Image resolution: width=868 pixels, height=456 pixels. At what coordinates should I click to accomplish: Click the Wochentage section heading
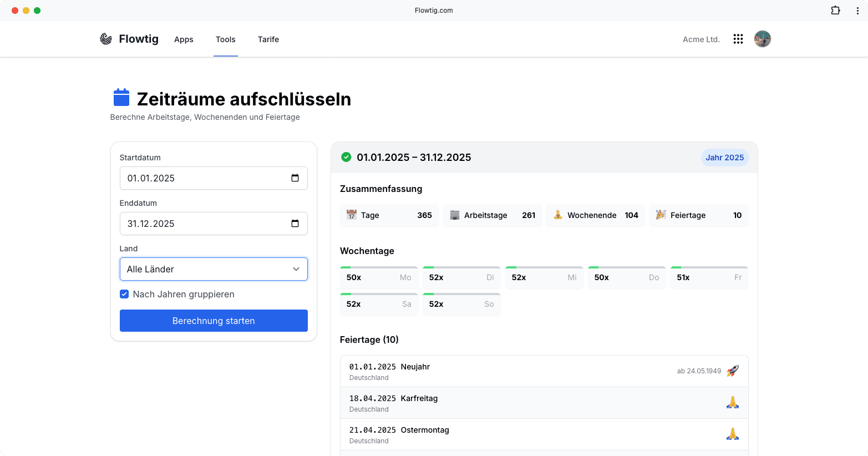[x=367, y=251]
